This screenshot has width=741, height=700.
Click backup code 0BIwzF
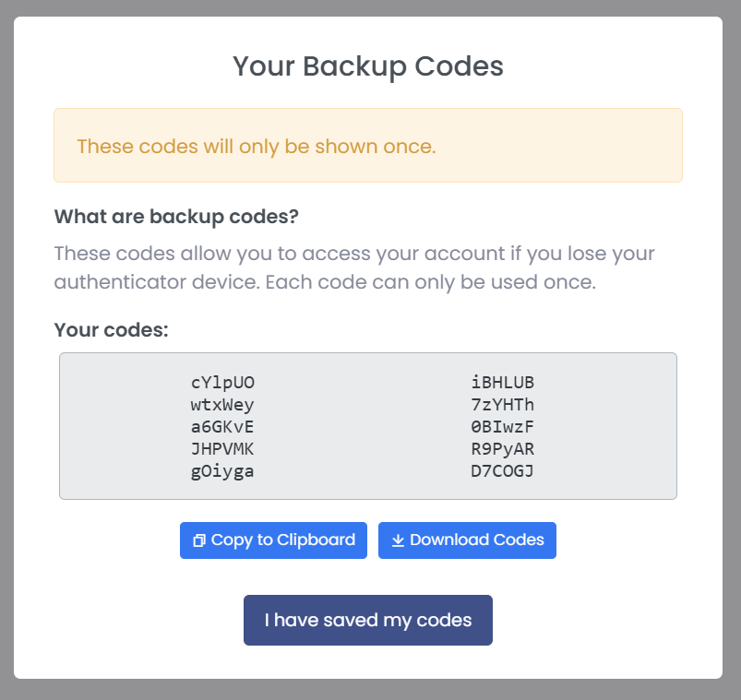coord(502,427)
